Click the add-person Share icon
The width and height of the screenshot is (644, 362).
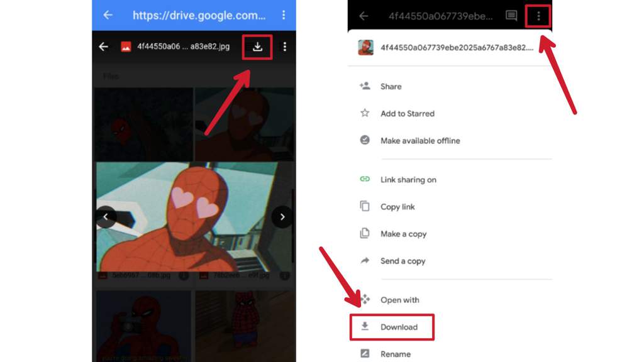pos(365,85)
